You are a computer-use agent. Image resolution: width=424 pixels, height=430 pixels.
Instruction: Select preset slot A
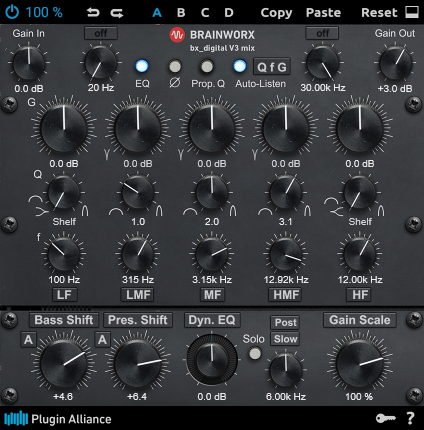(x=157, y=13)
